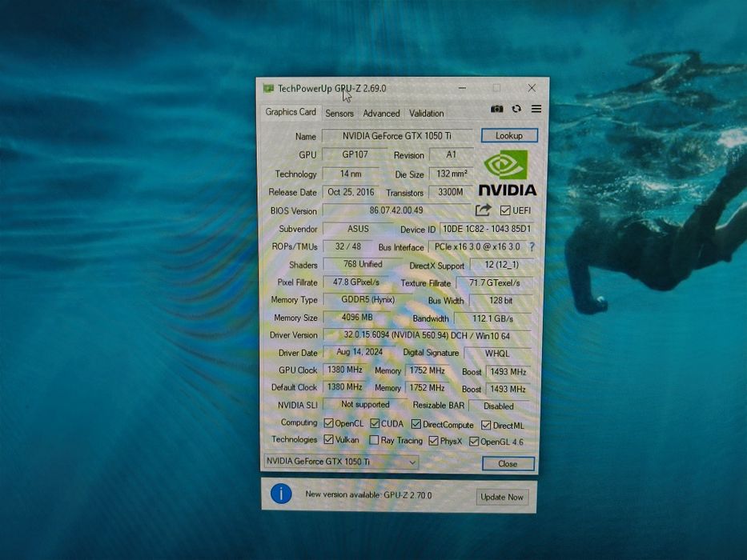Click the Lookup button
The height and width of the screenshot is (560, 747).
click(509, 135)
